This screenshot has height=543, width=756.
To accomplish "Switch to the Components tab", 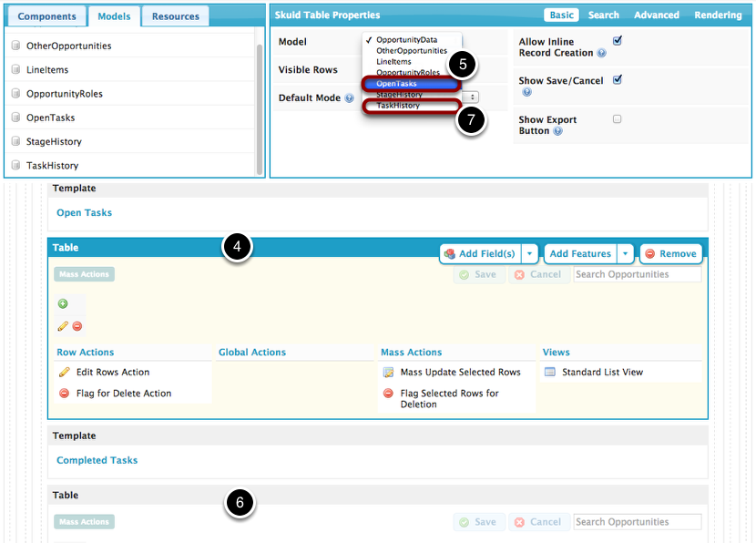I will coord(46,16).
